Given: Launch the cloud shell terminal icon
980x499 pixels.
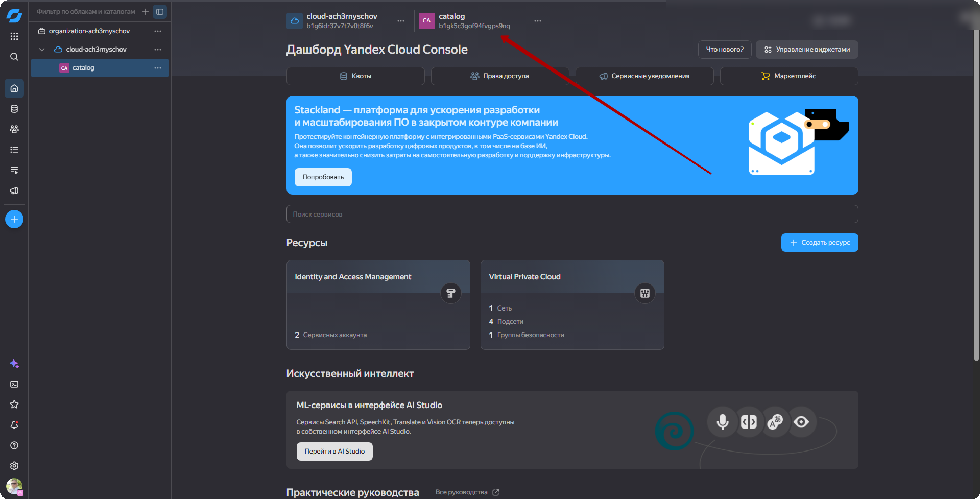Looking at the screenshot, I should click(14, 384).
